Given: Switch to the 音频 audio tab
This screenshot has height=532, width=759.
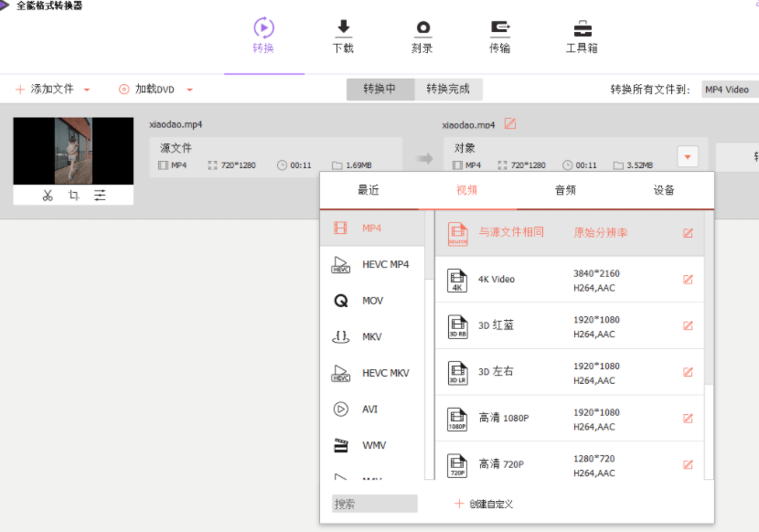Looking at the screenshot, I should tap(565, 190).
